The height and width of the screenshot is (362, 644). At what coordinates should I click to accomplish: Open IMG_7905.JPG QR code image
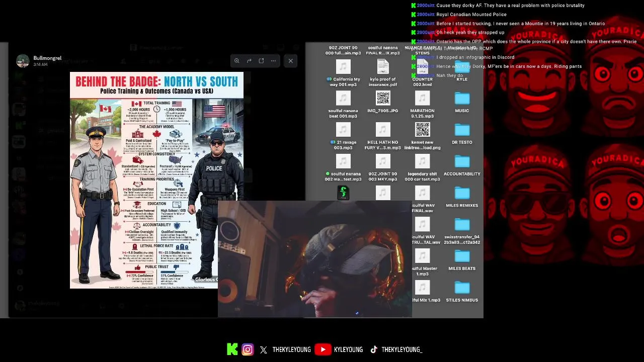383,98
